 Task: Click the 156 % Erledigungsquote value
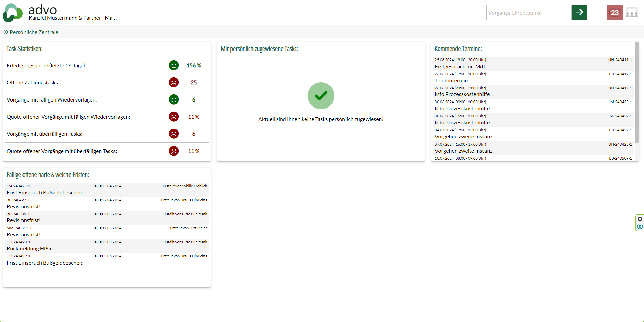(x=194, y=66)
